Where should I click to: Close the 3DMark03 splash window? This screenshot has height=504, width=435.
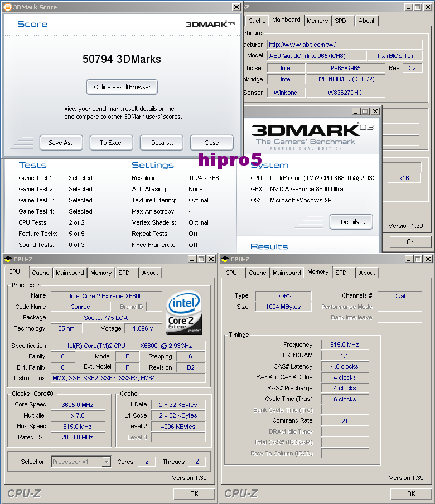375,112
